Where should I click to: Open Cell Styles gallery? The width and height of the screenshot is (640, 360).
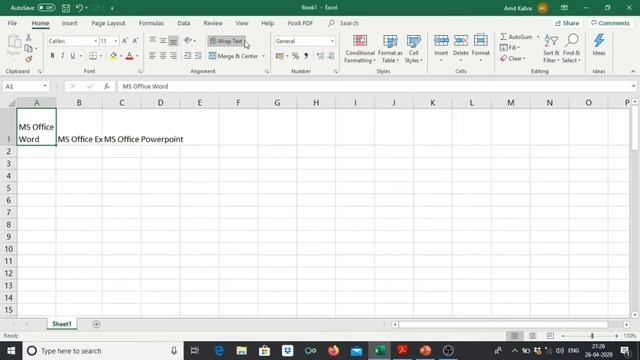click(413, 49)
